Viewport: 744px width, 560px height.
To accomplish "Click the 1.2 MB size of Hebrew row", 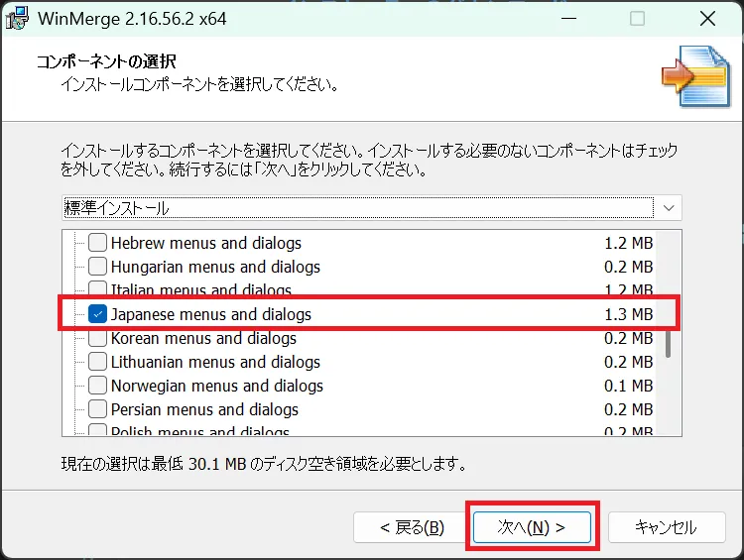I will point(629,243).
